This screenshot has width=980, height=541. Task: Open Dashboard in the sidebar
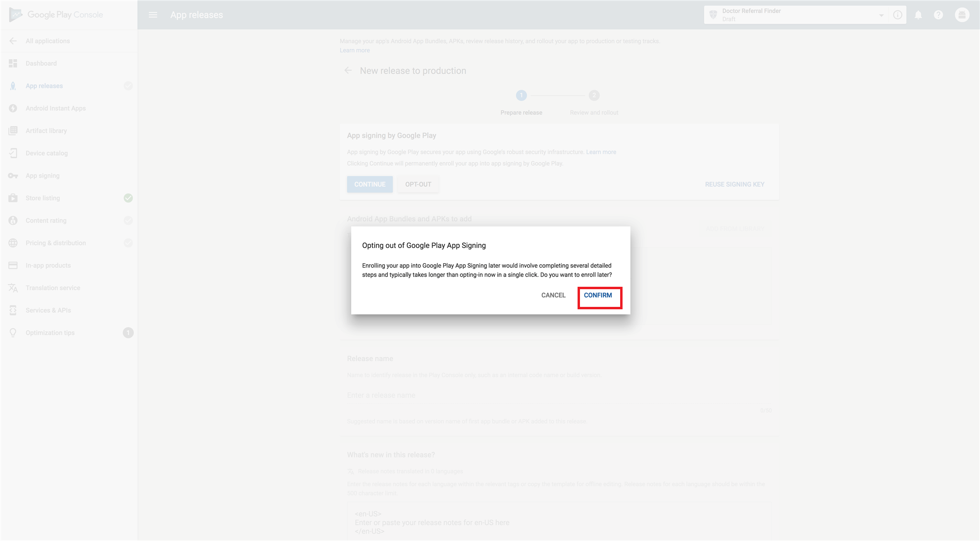[41, 63]
